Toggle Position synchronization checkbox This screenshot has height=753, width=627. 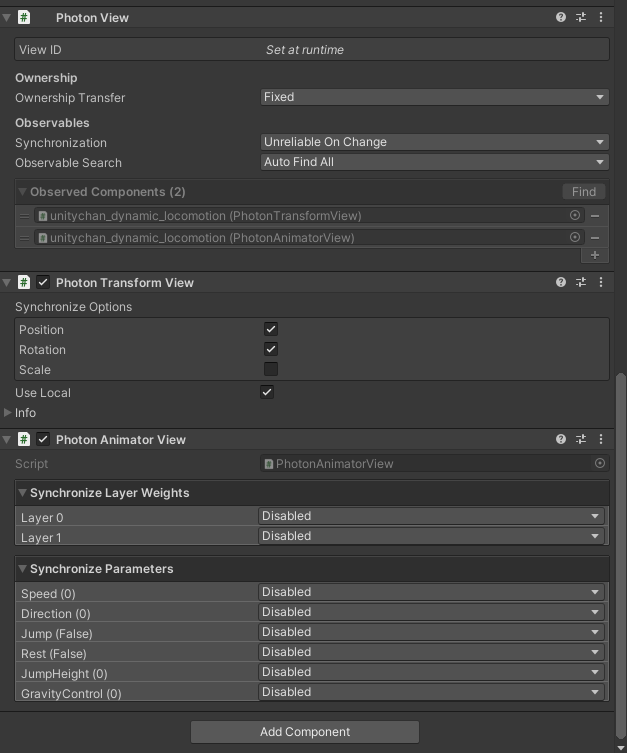pyautogui.click(x=271, y=329)
